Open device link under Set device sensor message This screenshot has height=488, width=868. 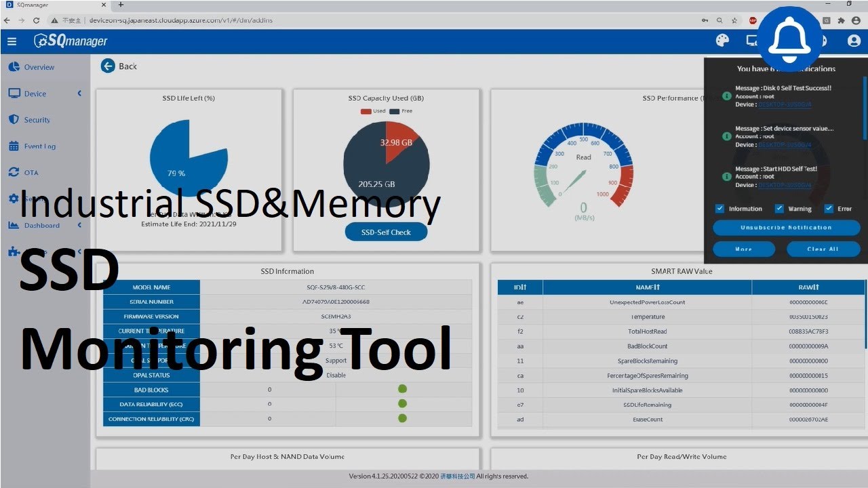coord(785,144)
